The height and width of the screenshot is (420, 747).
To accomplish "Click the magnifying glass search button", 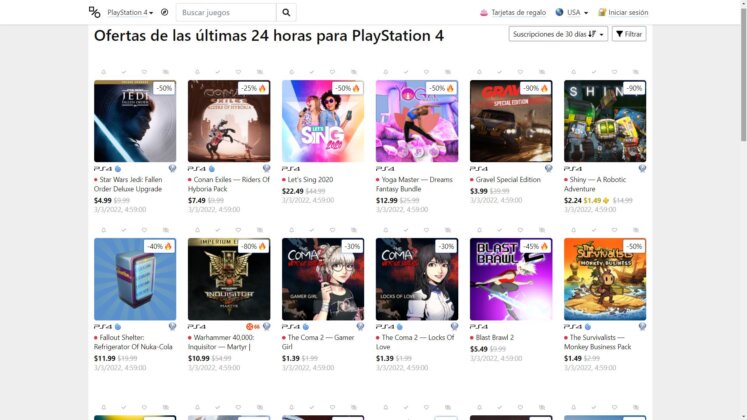I will 286,12.
